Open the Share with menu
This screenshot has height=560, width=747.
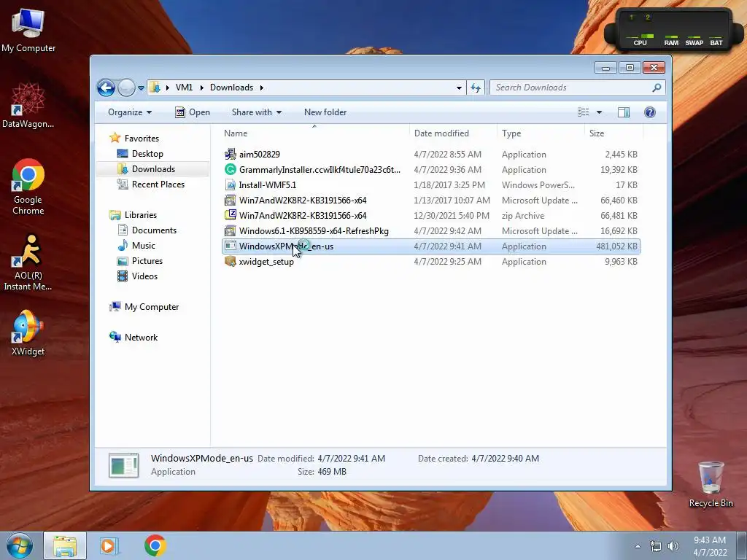tap(256, 112)
